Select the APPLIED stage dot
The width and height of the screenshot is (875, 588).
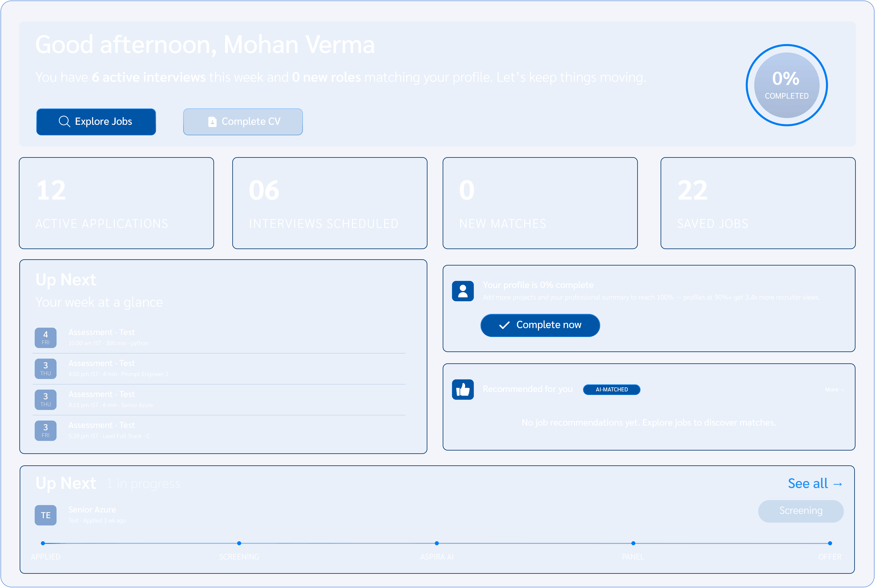tap(43, 543)
